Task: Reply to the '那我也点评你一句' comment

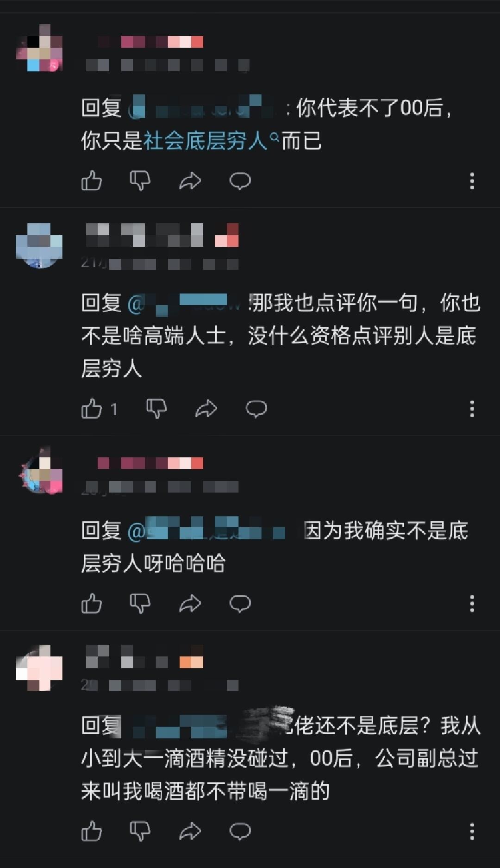Action: point(256,409)
